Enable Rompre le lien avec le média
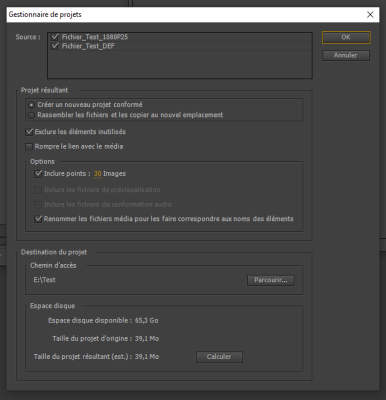This screenshot has height=400, width=386. 29,147
